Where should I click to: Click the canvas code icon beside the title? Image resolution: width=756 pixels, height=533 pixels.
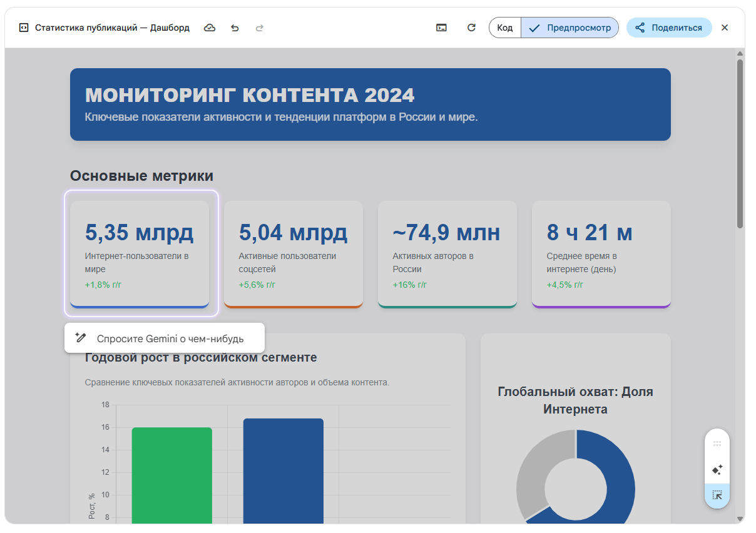(24, 28)
